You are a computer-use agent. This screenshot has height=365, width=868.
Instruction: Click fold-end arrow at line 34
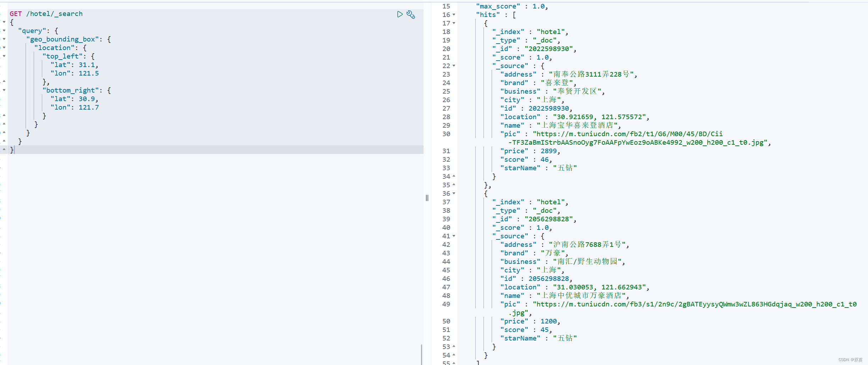click(x=454, y=176)
